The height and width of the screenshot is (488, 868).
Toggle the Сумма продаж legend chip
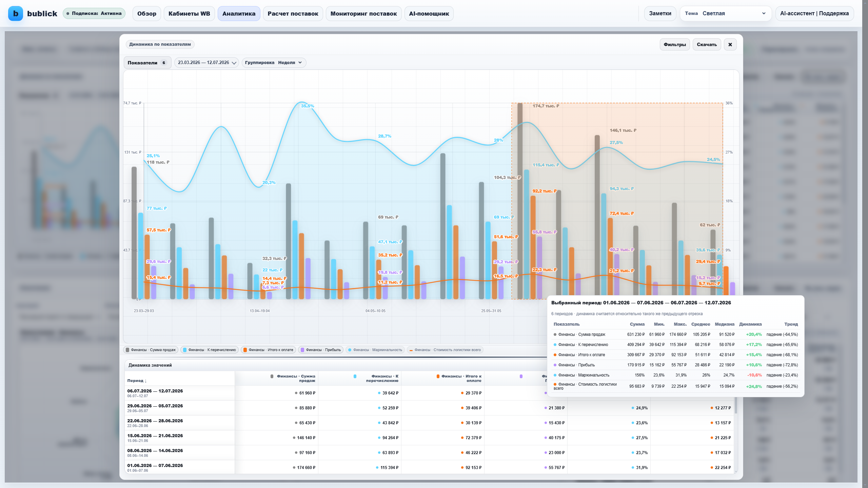pyautogui.click(x=151, y=350)
